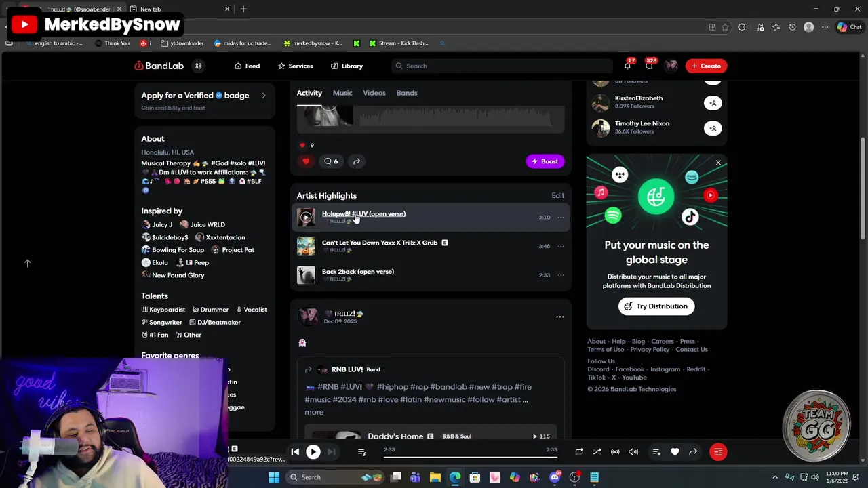
Task: Focus the BandLab search field
Action: (502, 66)
